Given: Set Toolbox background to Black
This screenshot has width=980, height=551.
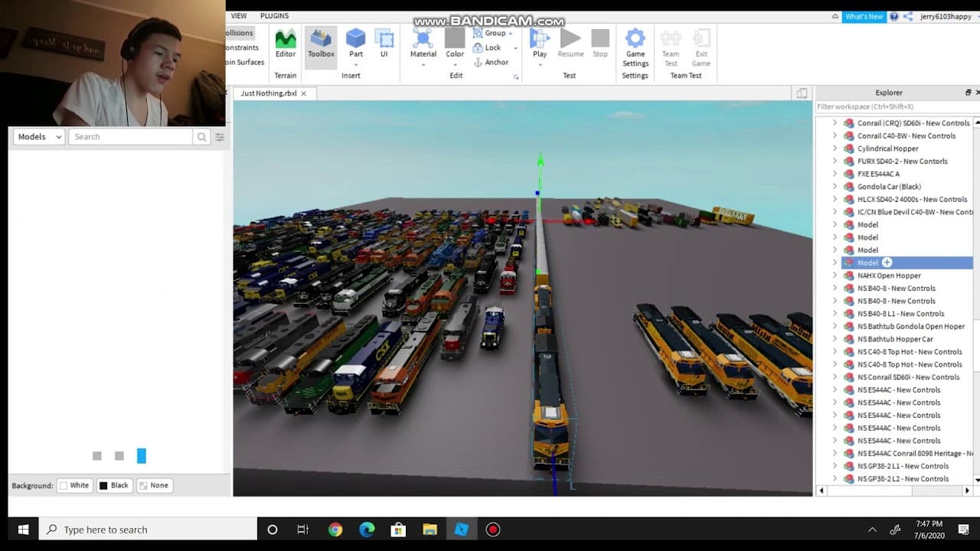Looking at the screenshot, I should (114, 485).
